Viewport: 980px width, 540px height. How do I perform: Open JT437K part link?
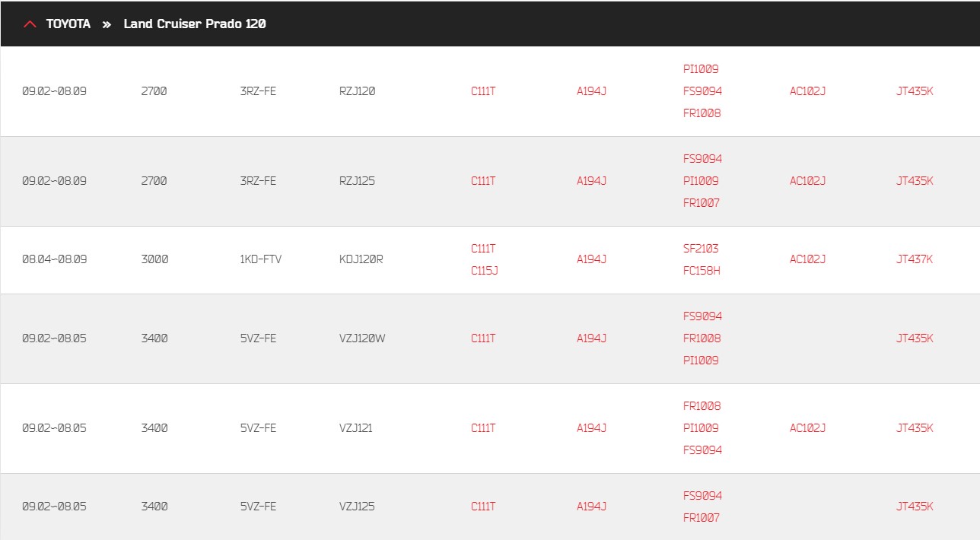pos(915,259)
